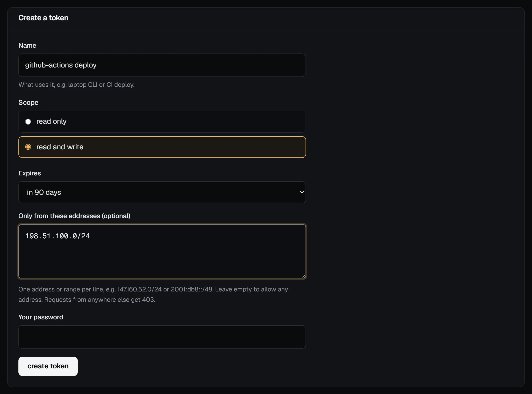The image size is (532, 394).
Task: Focus the allowed addresses text area
Action: pos(162,251)
